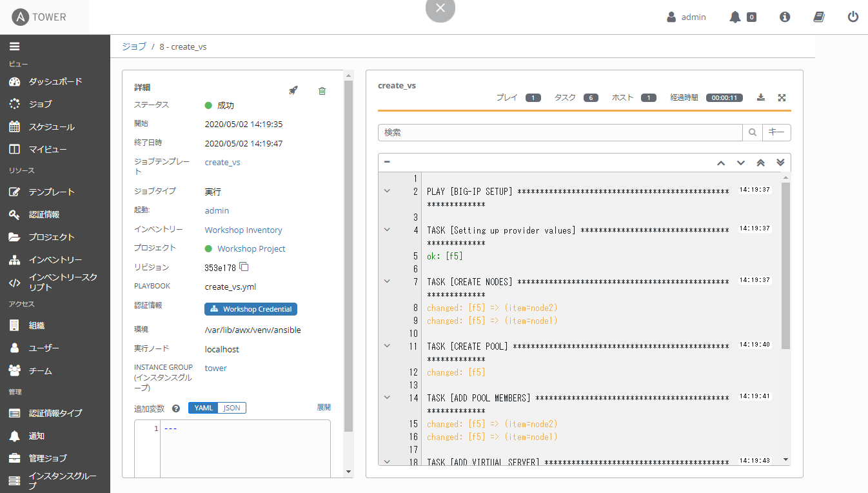Switch extra variables to JSON format

[232, 408]
